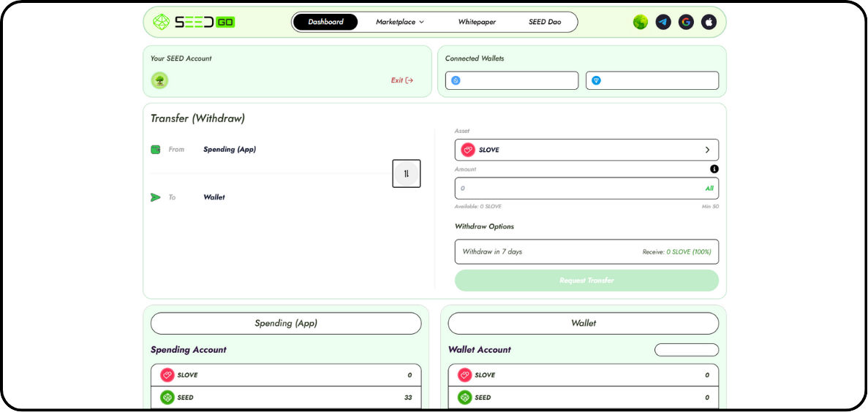Click the Amount info icon
The width and height of the screenshot is (868, 412).
click(x=714, y=169)
